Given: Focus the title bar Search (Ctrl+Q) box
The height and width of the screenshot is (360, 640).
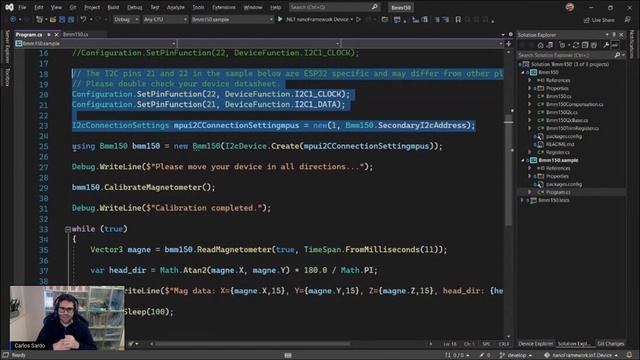Looking at the screenshot, I should [x=334, y=7].
